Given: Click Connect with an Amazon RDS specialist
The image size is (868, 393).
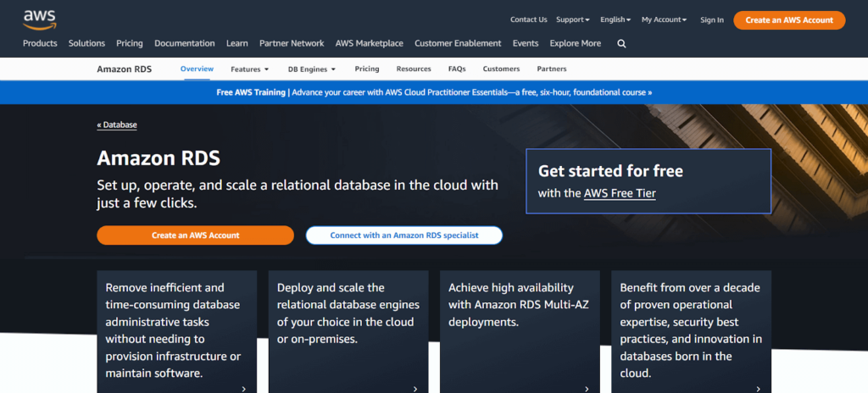Looking at the screenshot, I should click(x=403, y=235).
